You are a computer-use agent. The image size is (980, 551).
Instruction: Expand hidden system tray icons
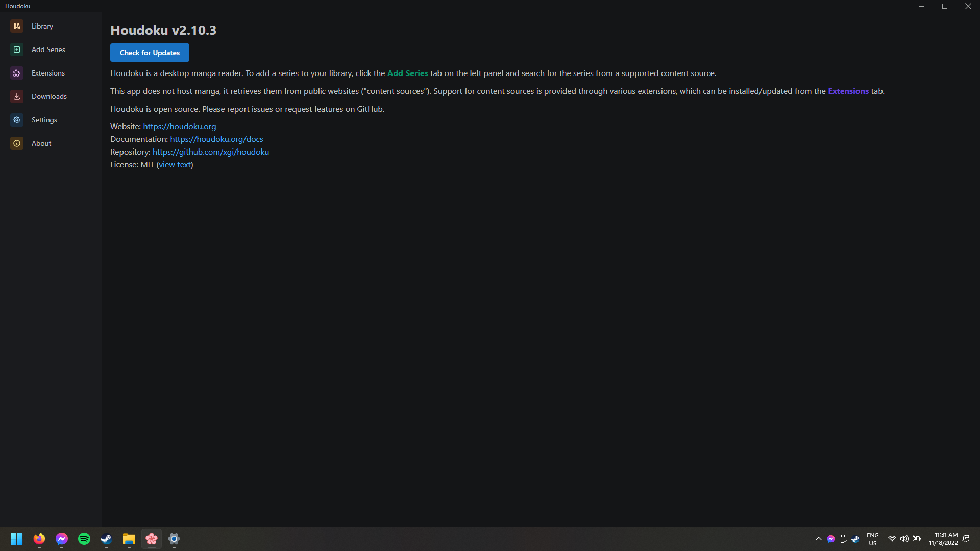[818, 539]
